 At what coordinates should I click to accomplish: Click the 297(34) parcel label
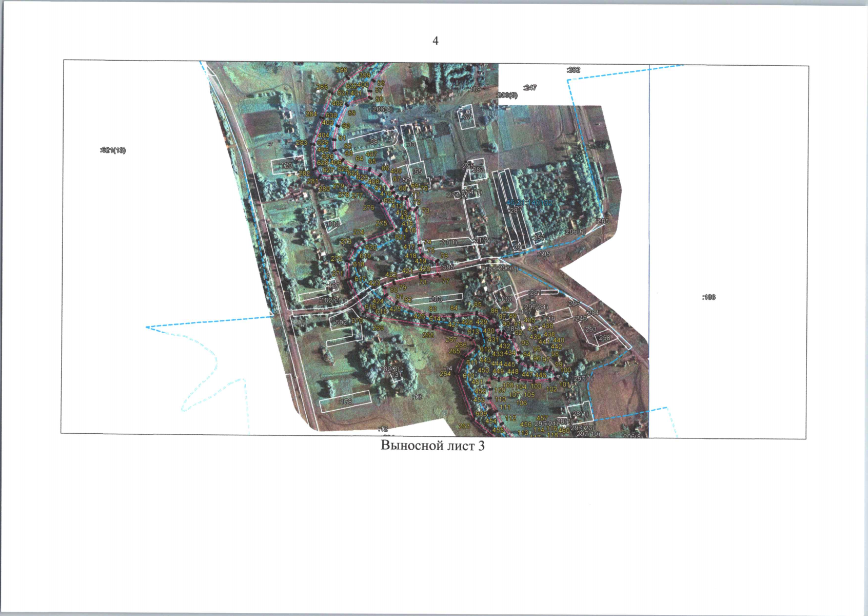[x=536, y=307]
